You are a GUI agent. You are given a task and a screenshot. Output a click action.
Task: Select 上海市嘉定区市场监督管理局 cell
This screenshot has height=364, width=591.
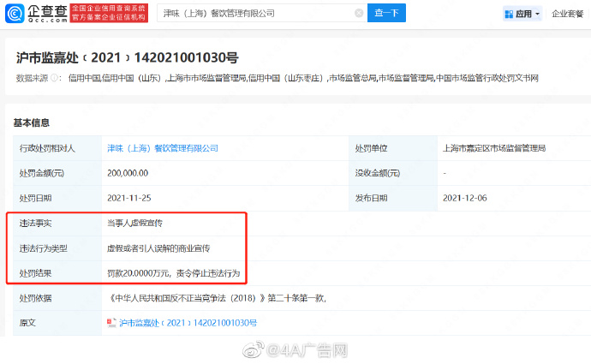click(x=494, y=148)
